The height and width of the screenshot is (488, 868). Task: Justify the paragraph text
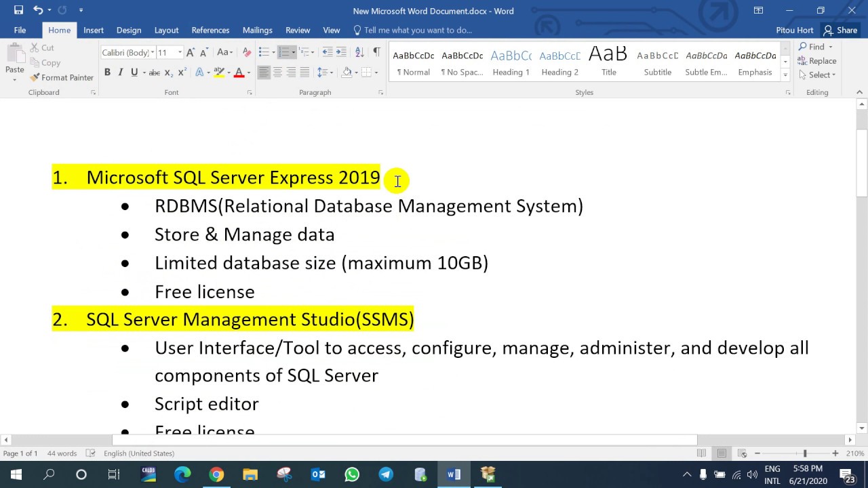(304, 73)
